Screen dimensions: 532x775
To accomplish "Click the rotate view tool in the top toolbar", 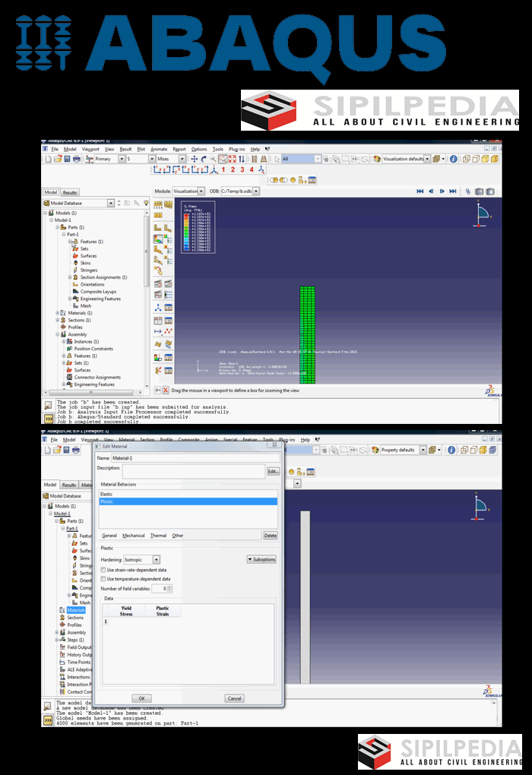I will click(x=204, y=159).
